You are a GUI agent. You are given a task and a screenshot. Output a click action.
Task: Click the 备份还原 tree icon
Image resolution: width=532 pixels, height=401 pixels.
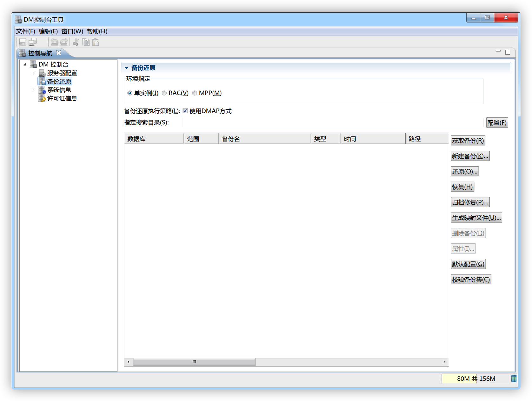point(42,82)
